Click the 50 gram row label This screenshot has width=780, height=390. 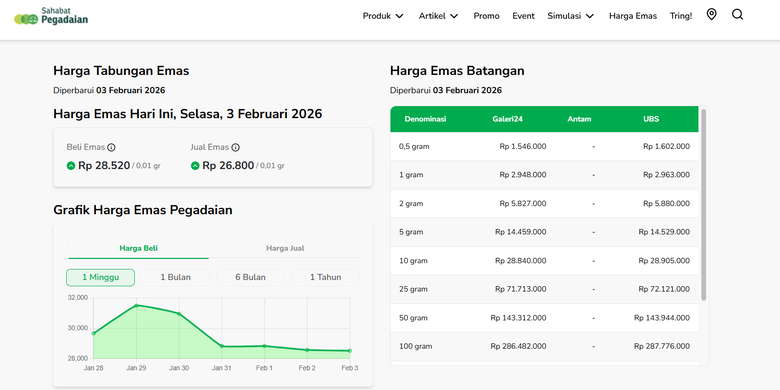click(x=413, y=318)
